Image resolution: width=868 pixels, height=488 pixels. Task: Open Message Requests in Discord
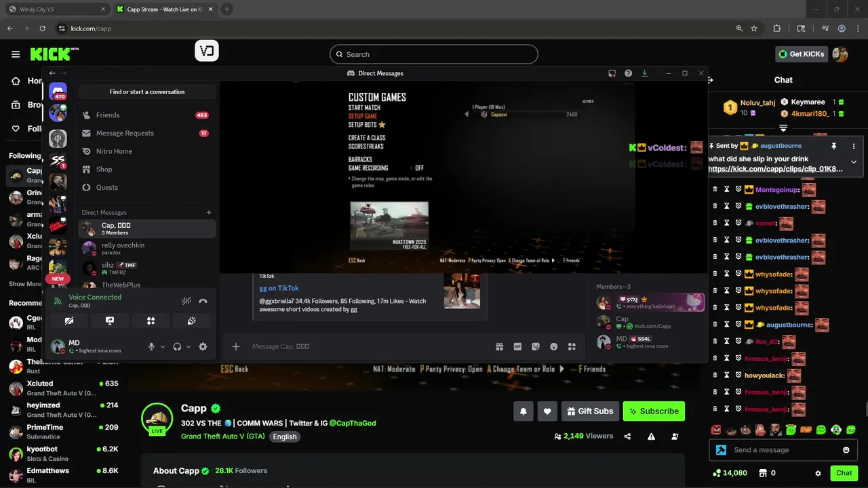(147, 134)
